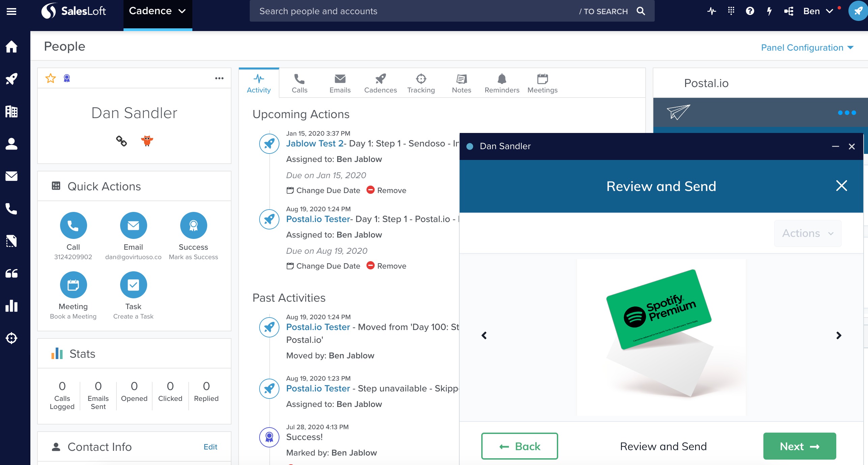Click the Email quick action icon
This screenshot has width=868, height=465.
(x=133, y=225)
